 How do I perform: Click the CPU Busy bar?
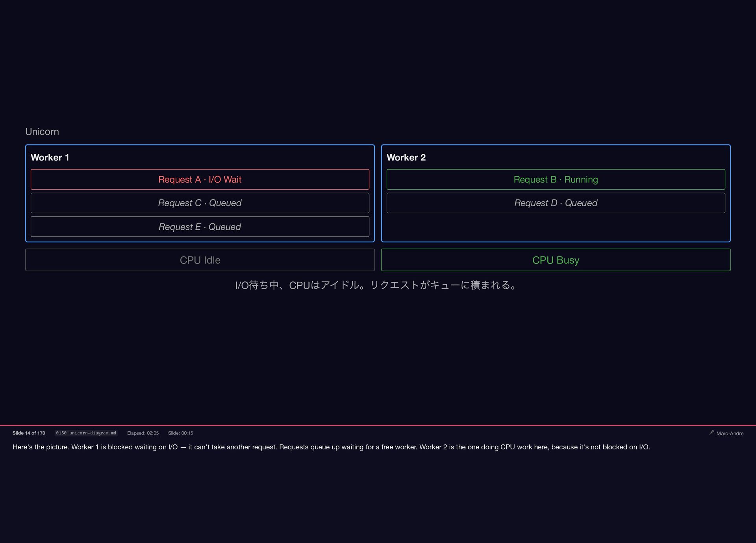pyautogui.click(x=556, y=260)
